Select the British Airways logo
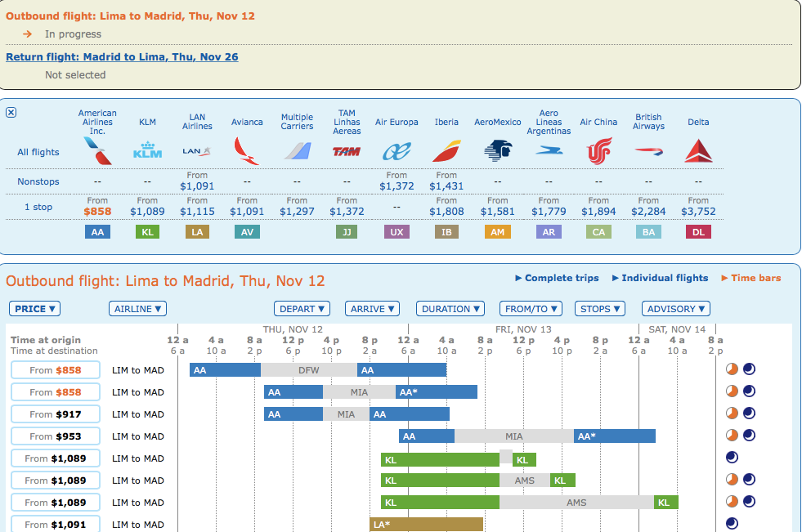This screenshot has height=532, width=802. pyautogui.click(x=648, y=150)
